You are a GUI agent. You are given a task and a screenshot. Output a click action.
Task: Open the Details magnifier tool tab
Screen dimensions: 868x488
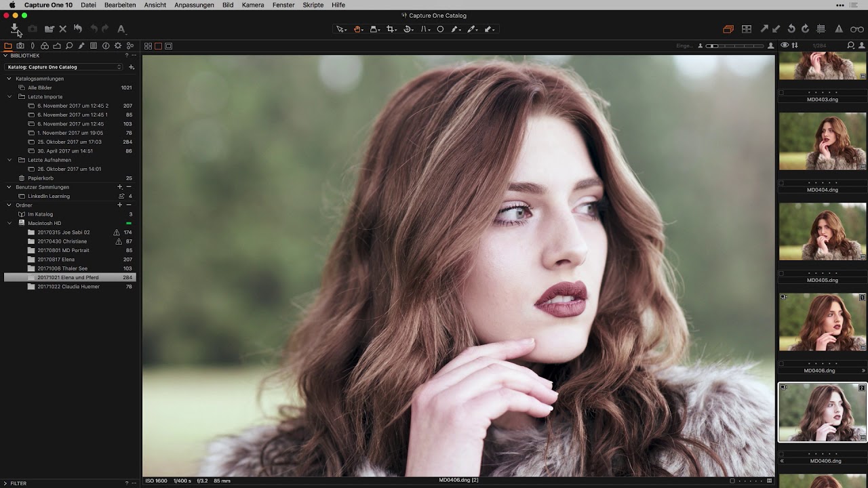click(x=69, y=46)
